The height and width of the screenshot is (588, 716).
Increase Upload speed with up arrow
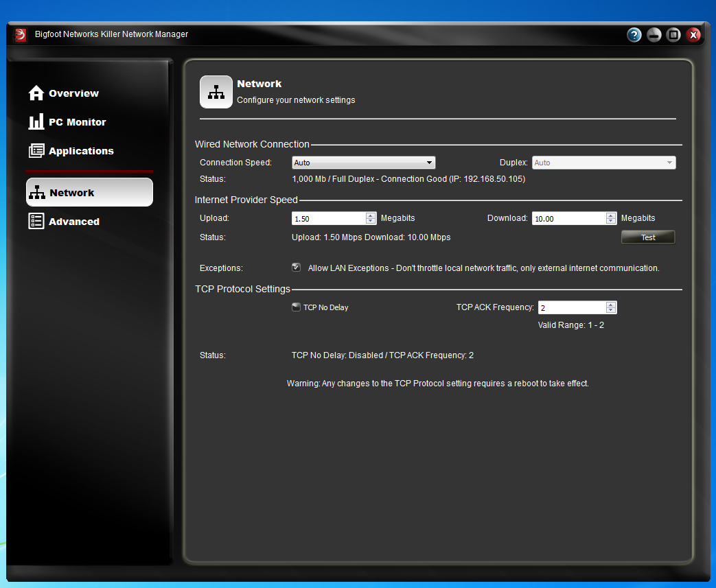(x=371, y=215)
